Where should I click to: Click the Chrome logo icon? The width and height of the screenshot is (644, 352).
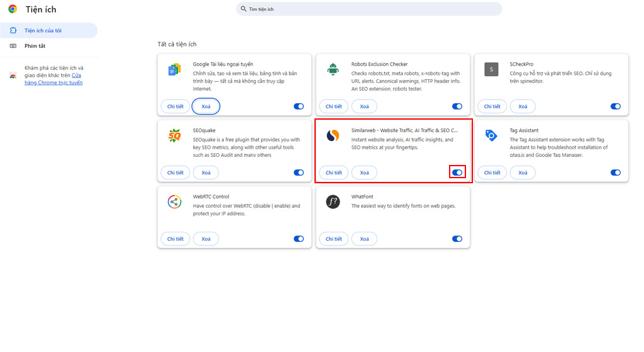pyautogui.click(x=13, y=9)
